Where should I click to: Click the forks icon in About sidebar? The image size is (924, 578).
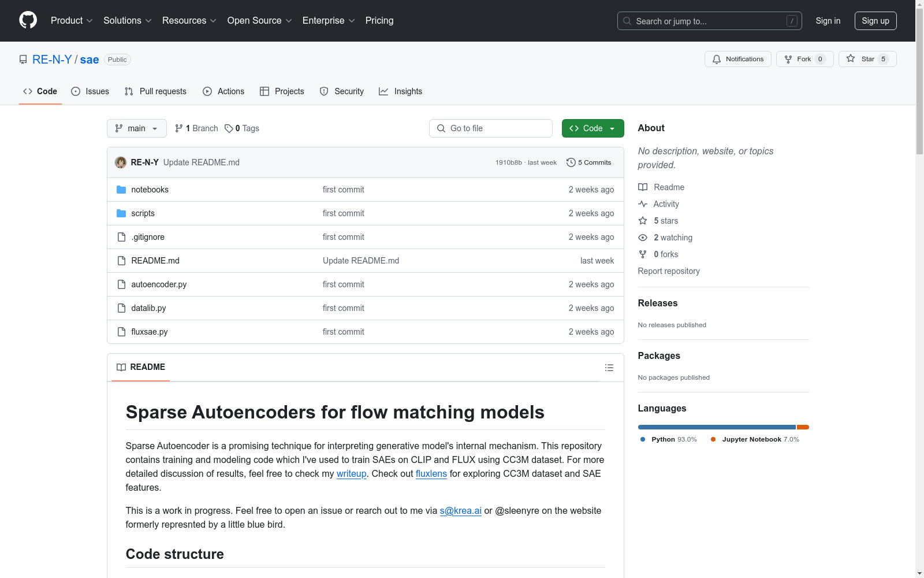[x=643, y=254]
